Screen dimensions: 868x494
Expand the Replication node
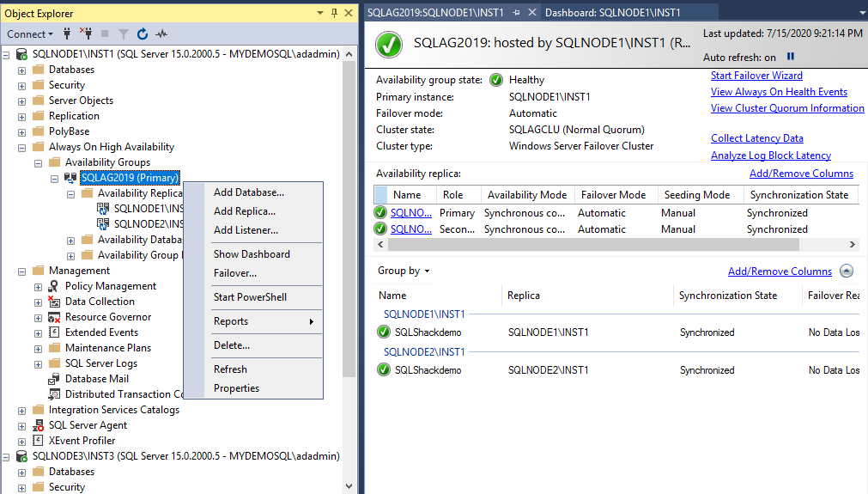coord(21,117)
